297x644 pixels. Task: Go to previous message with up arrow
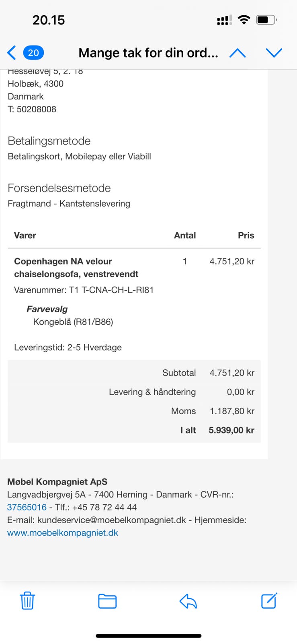click(237, 53)
